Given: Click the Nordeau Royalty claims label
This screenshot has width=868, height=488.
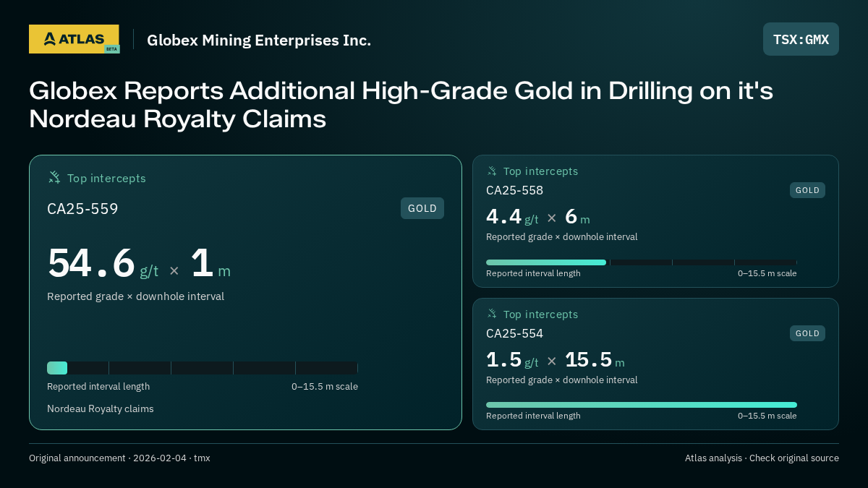Looking at the screenshot, I should pyautogui.click(x=101, y=408).
